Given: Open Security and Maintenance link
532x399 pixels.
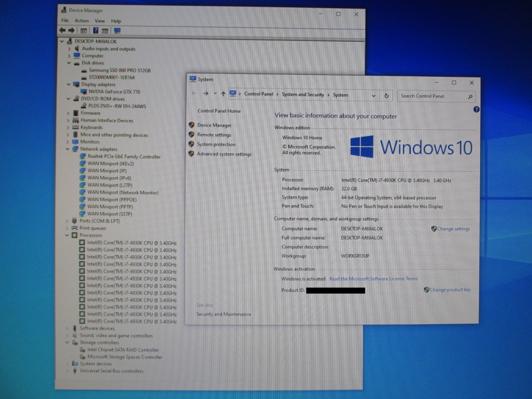Looking at the screenshot, I should click(223, 314).
